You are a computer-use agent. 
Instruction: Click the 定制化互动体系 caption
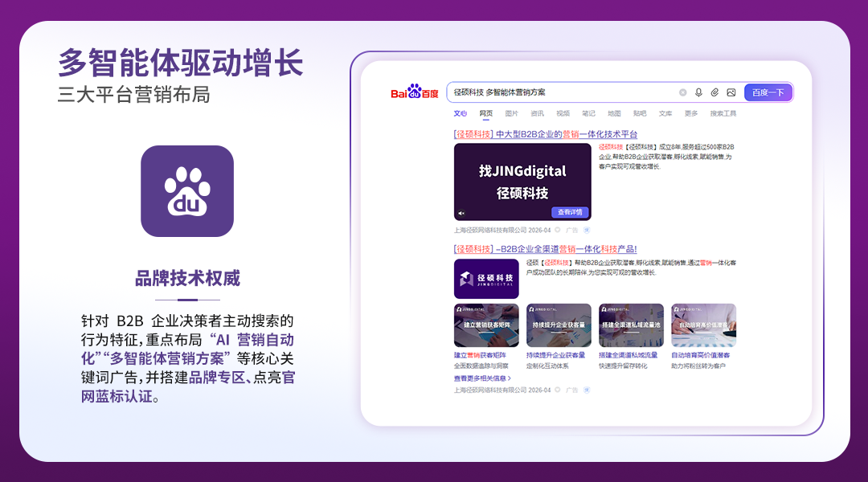click(x=547, y=366)
